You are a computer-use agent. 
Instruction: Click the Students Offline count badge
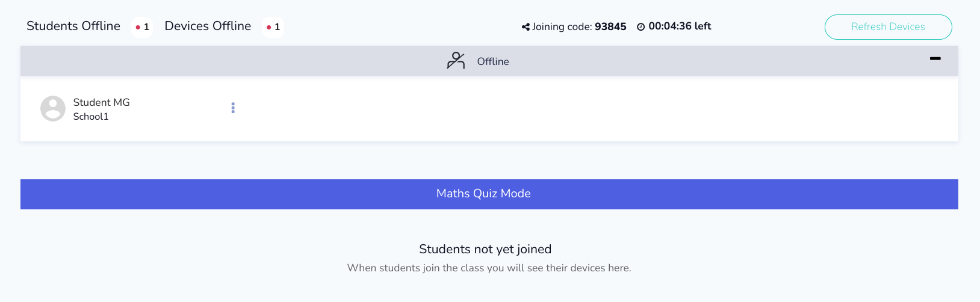pos(142,27)
